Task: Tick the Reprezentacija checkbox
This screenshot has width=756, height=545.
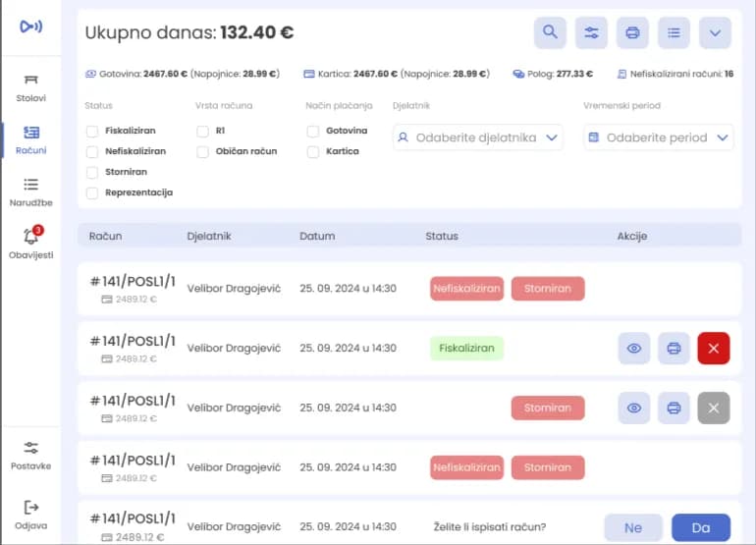Action: point(92,192)
